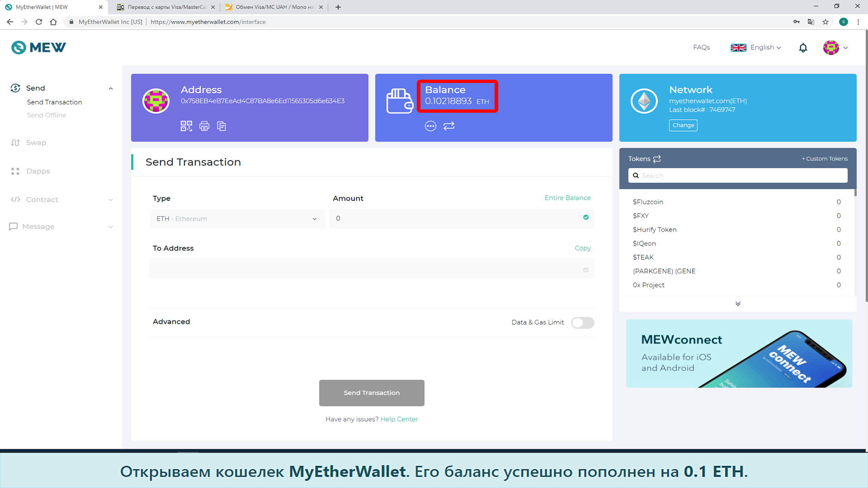Refresh the Tokens list icon
The height and width of the screenshot is (488, 868).
coord(657,159)
